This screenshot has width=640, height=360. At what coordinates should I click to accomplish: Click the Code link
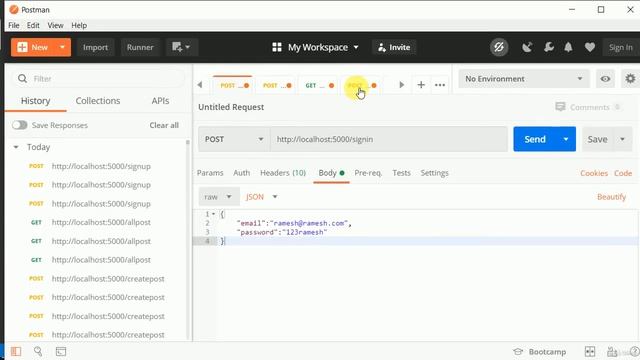point(623,173)
